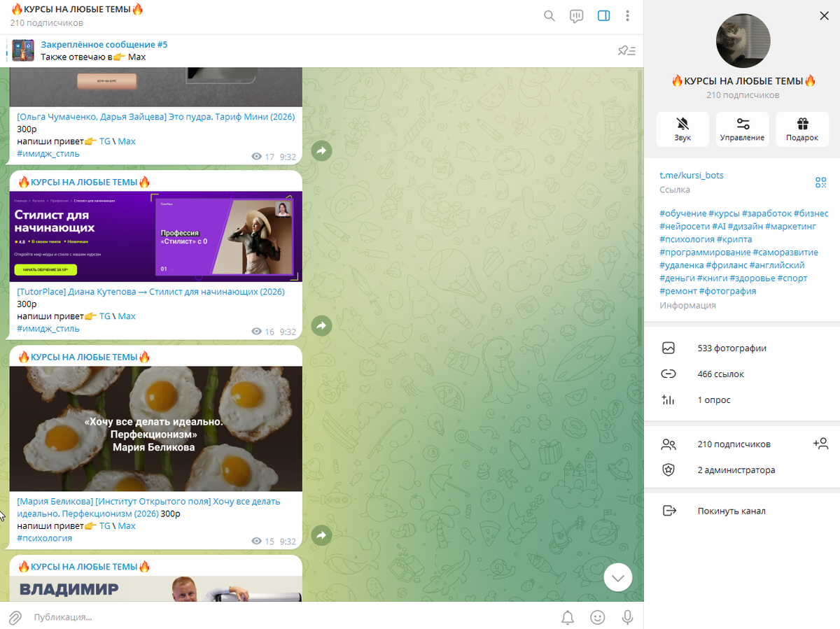Open the #психология hashtag under Перфекционизм post

(x=45, y=539)
